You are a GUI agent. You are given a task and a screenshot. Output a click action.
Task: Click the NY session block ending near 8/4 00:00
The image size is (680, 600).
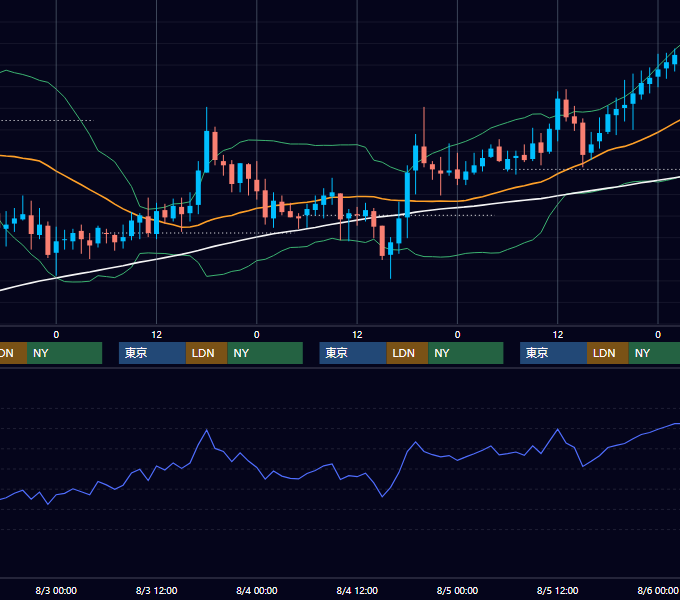click(265, 353)
